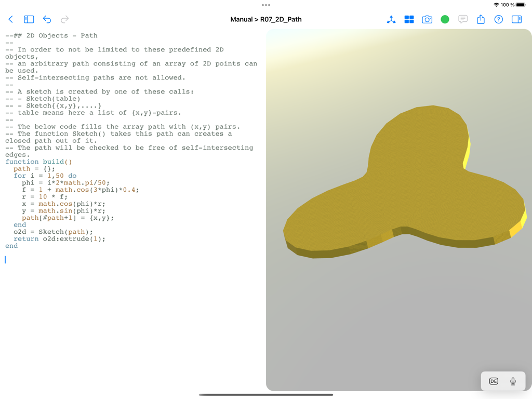The height and width of the screenshot is (399, 532).
Task: Open the Manual folder from the breadcrumb
Action: pyautogui.click(x=242, y=19)
